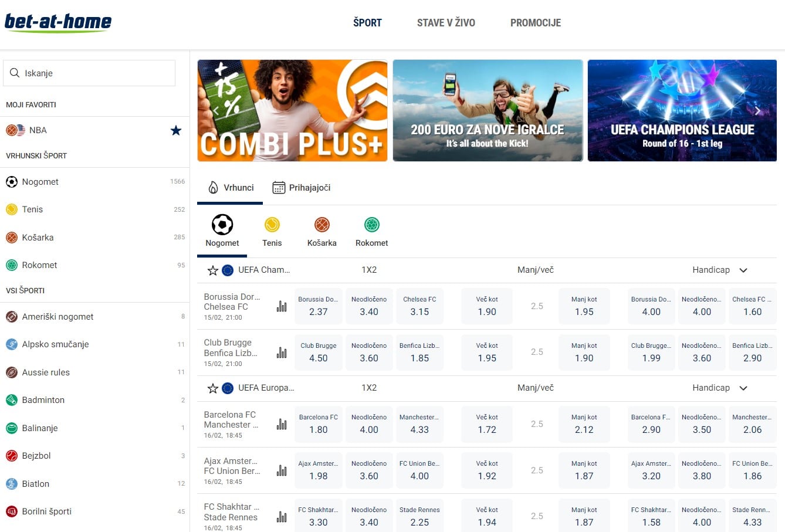Remove NBA from favorites via star
This screenshot has width=785, height=532.
tap(175, 130)
